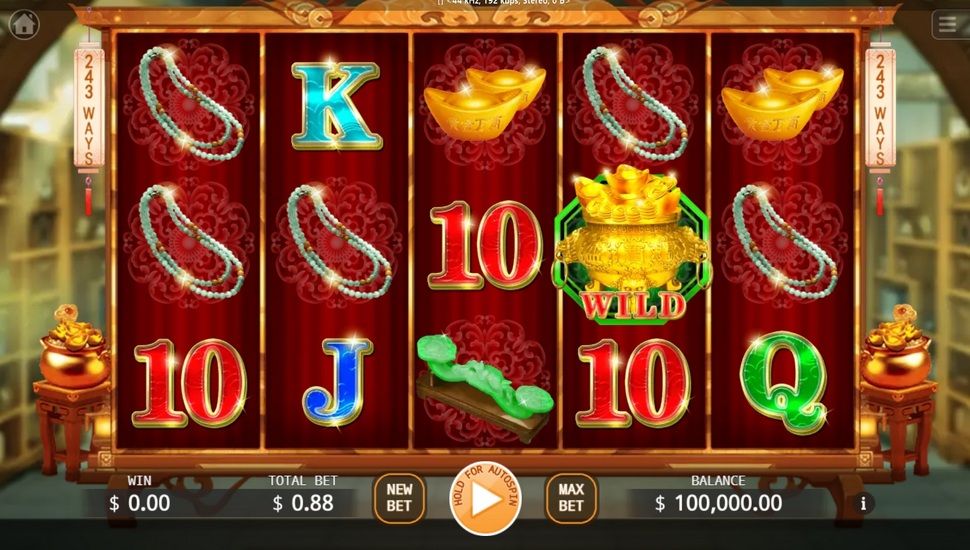
Task: Click the NEW BET button
Action: (399, 498)
